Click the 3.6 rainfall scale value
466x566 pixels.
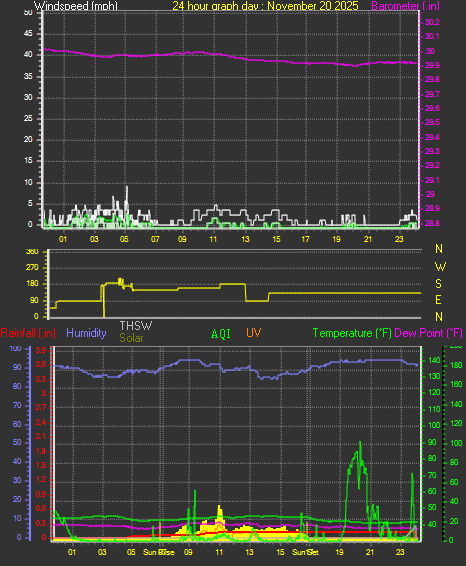[41, 365]
